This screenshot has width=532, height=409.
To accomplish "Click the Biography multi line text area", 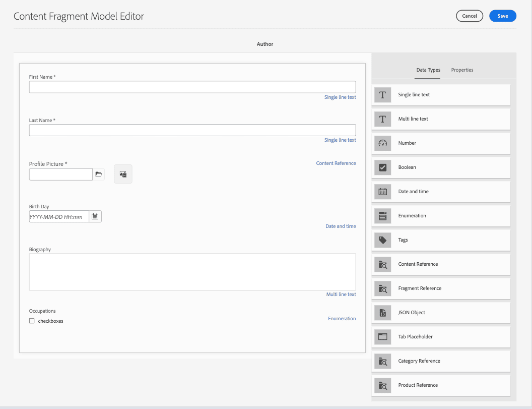I will (x=191, y=271).
